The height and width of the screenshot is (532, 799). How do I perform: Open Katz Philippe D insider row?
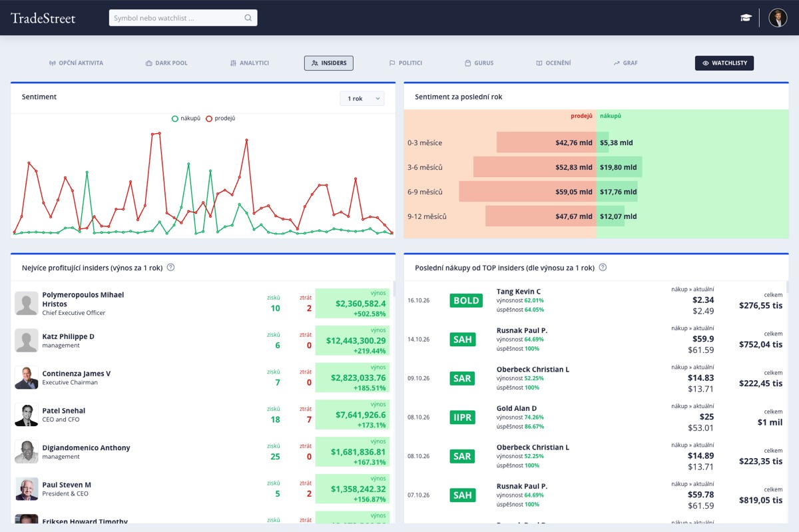click(x=201, y=341)
